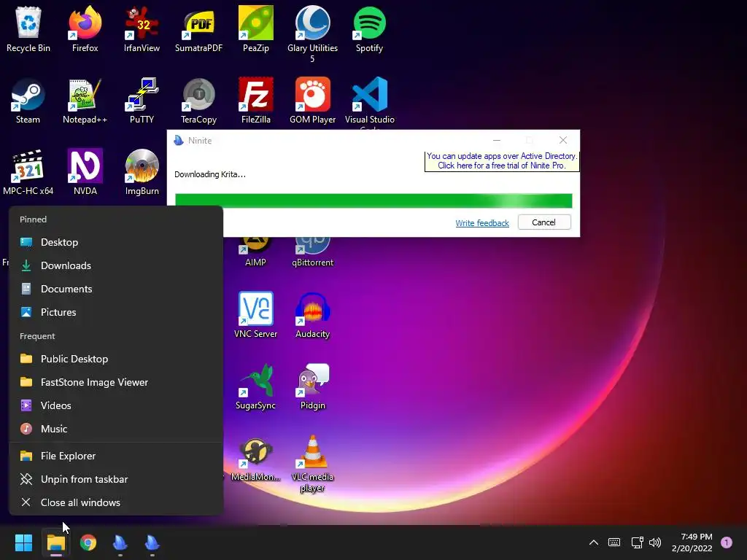This screenshot has width=747, height=560.
Task: Select the NVDA desktop icon
Action: [x=85, y=172]
